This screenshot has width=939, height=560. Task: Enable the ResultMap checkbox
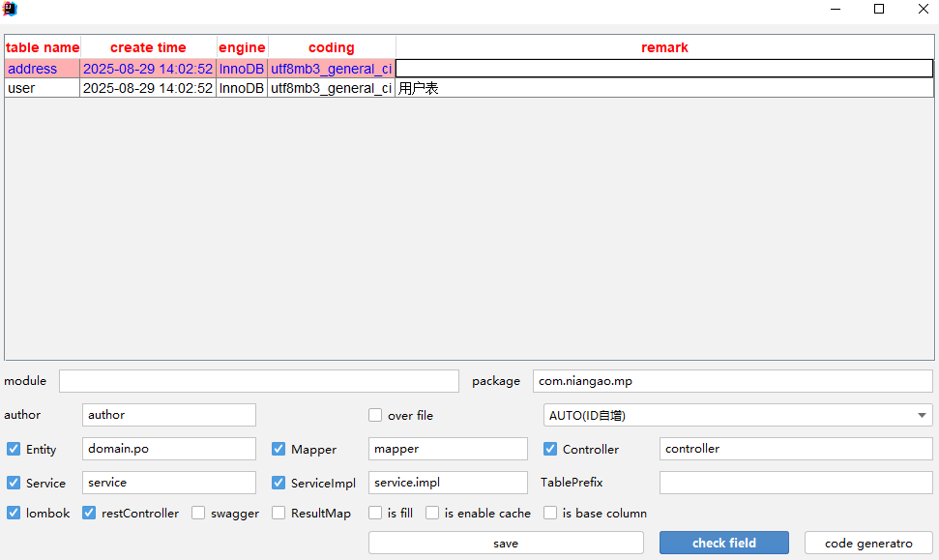tap(279, 513)
